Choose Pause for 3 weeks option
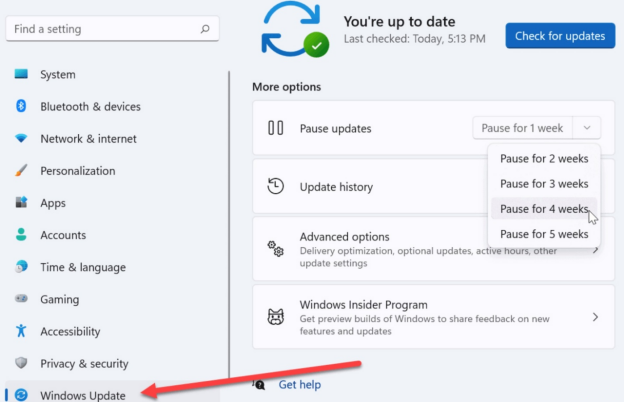 (544, 184)
